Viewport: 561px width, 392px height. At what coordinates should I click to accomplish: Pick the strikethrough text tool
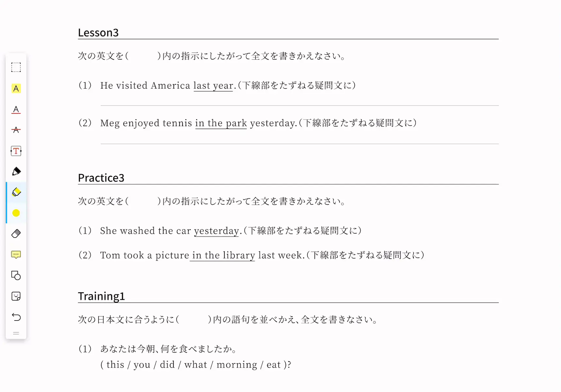tap(16, 130)
